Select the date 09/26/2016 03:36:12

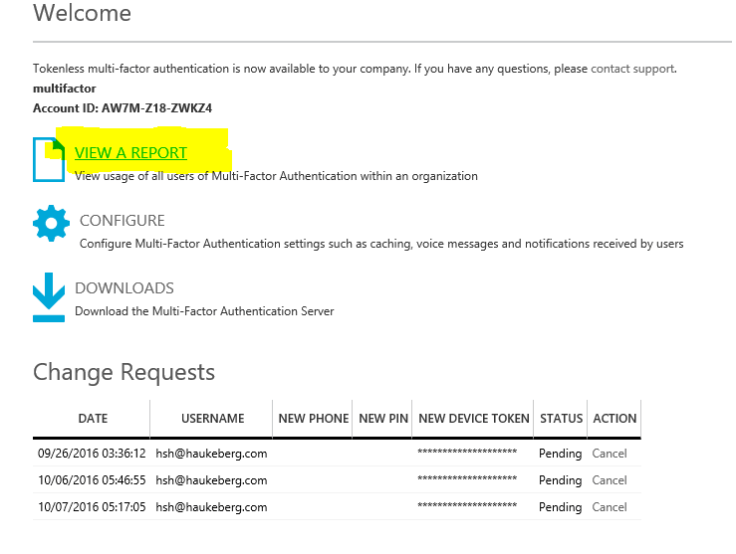92,454
